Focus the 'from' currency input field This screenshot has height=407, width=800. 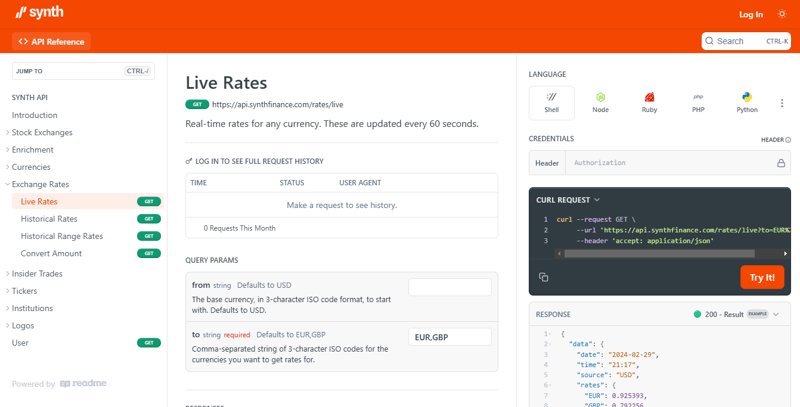449,287
